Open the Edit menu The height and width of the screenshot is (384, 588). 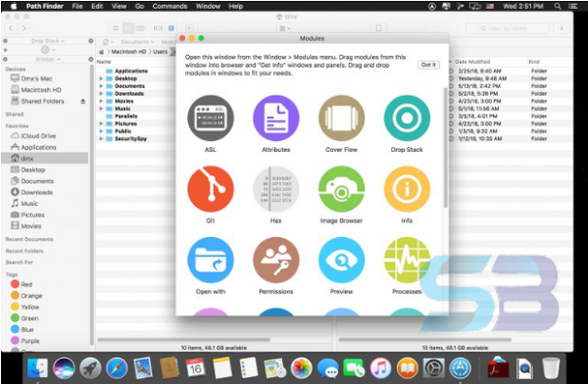coord(97,6)
